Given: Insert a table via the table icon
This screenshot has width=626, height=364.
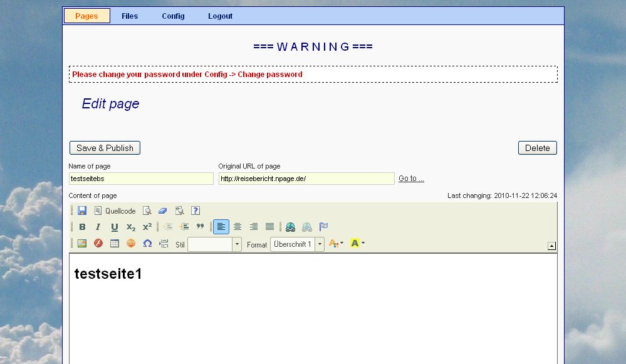Looking at the screenshot, I should click(x=114, y=243).
